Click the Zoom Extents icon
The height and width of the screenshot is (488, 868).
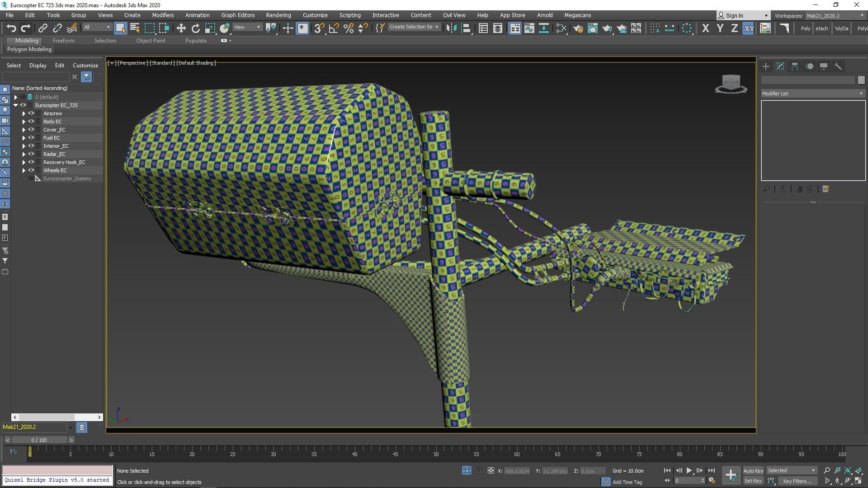848,470
